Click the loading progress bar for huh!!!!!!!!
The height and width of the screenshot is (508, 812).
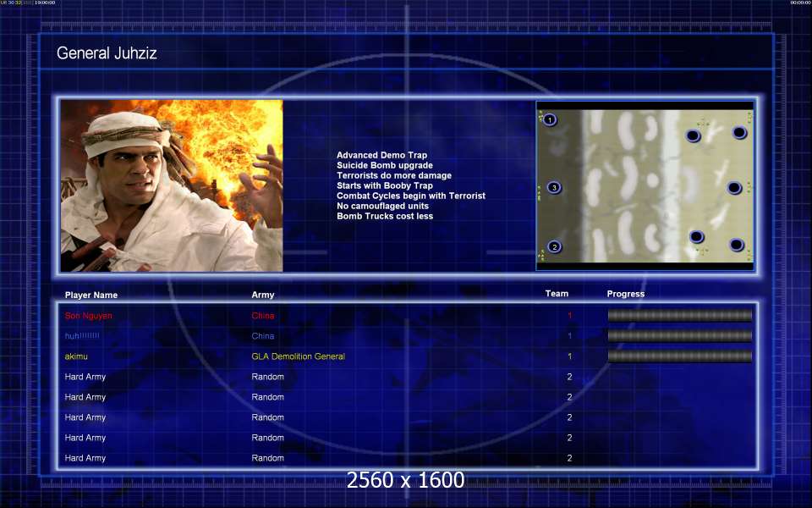679,336
